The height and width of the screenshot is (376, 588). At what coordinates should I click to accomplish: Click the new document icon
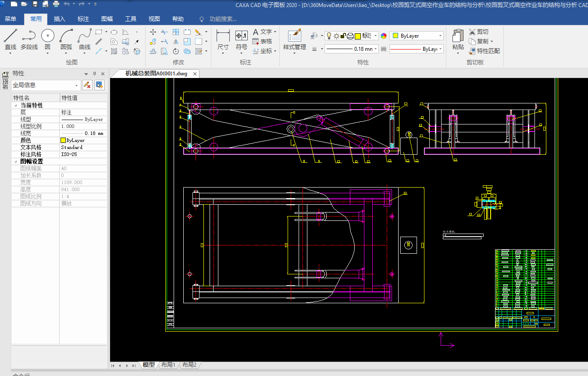click(14, 4)
